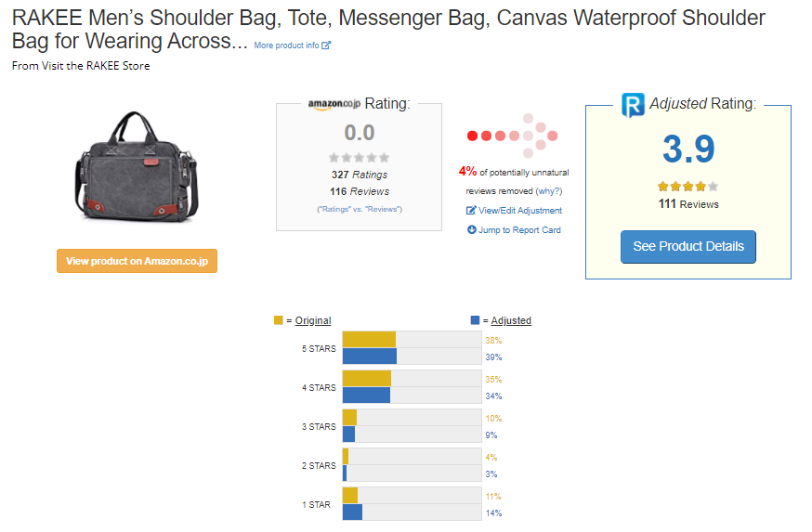Click the (why?) link

point(549,191)
